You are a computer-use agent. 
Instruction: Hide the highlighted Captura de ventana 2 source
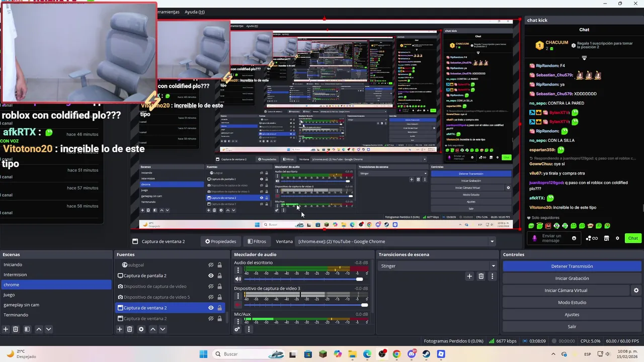211,308
